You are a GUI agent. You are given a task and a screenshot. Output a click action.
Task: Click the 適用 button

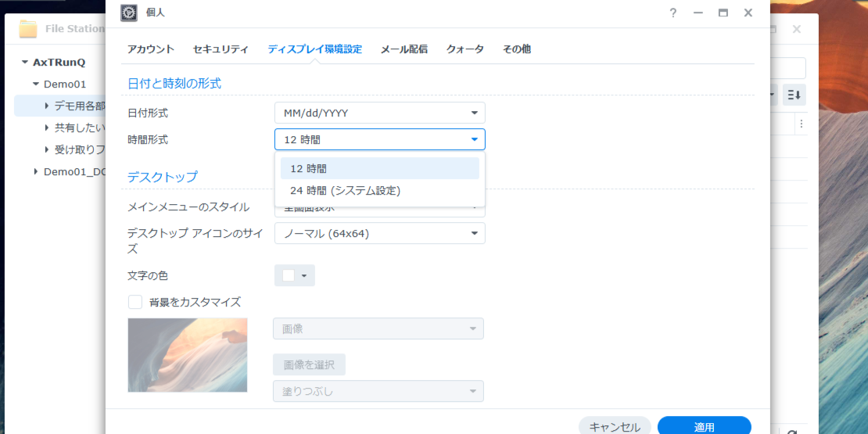[x=704, y=426]
